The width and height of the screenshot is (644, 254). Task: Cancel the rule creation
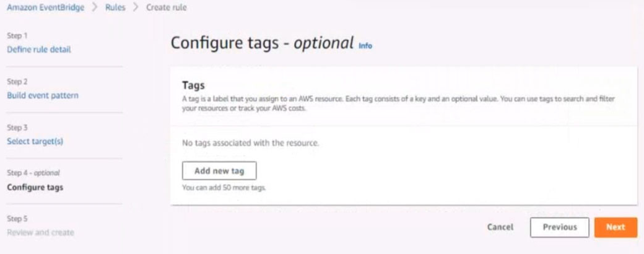(x=500, y=227)
